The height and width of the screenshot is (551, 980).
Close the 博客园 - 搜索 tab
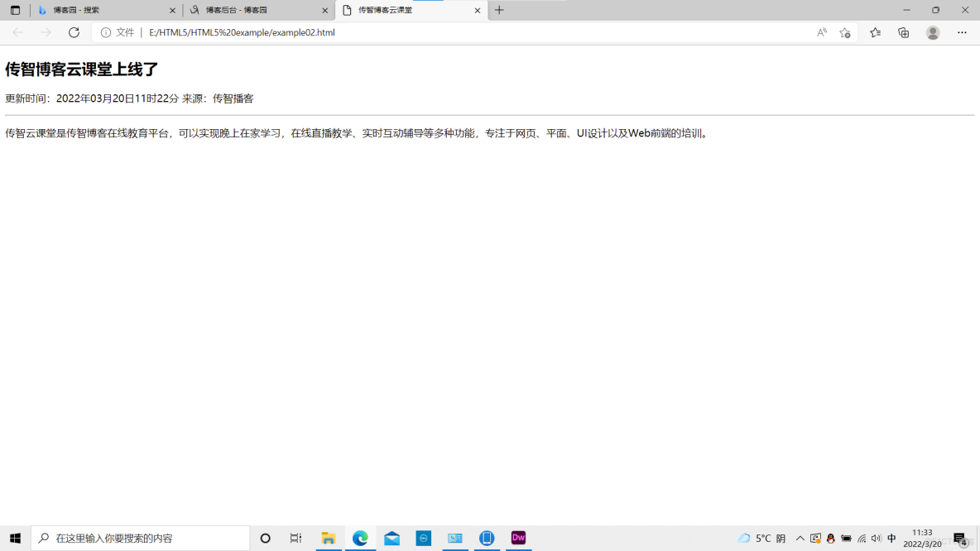(172, 10)
